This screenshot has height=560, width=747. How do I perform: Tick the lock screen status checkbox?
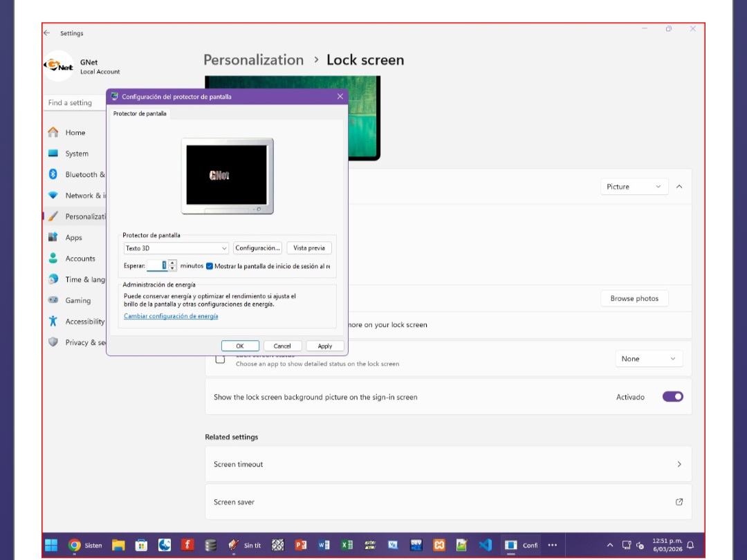tap(220, 359)
